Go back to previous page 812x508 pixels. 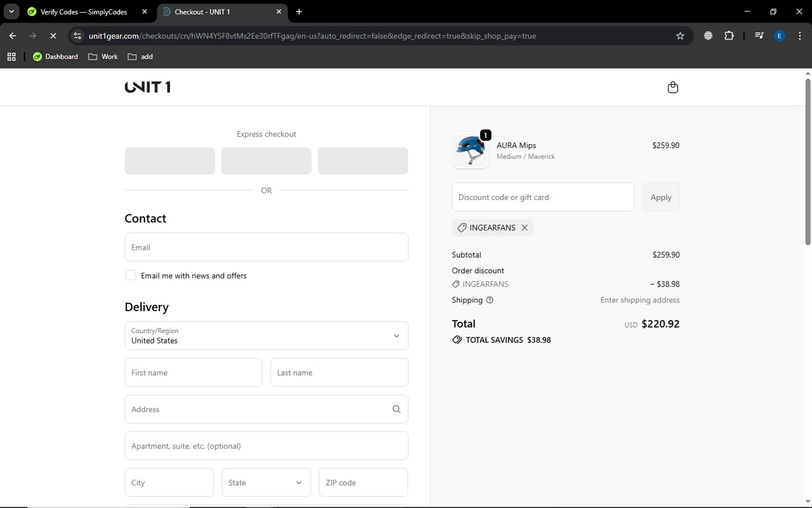[x=12, y=36]
